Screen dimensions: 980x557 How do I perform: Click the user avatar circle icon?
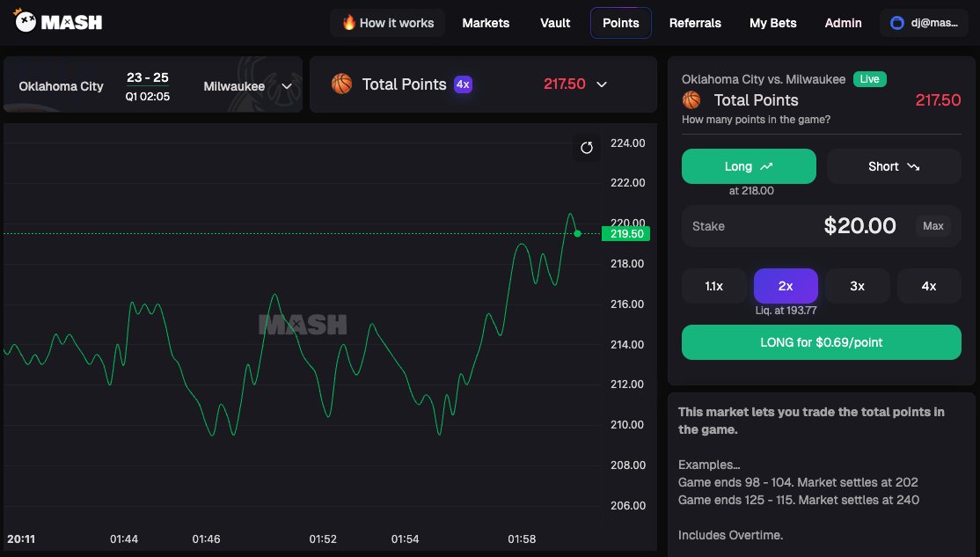tap(897, 23)
